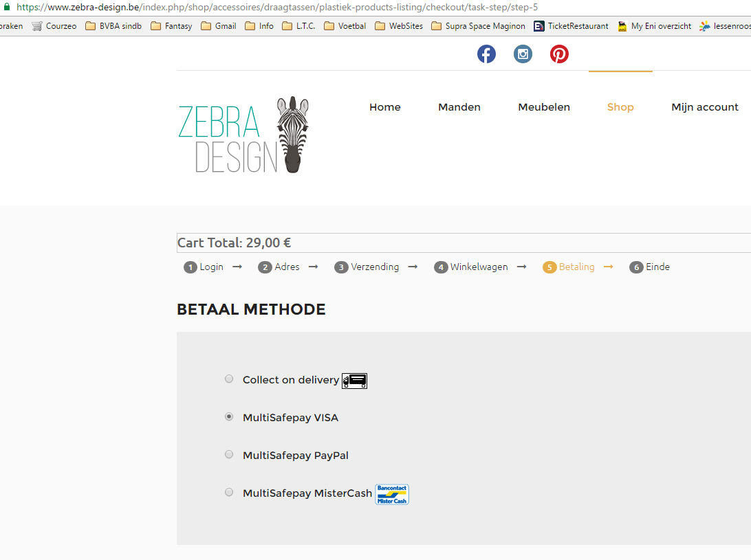Click the browser address bar URL

[277, 7]
